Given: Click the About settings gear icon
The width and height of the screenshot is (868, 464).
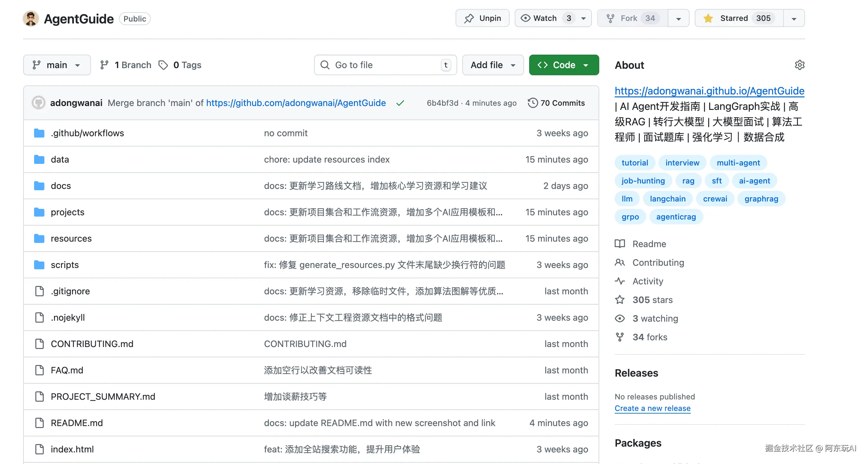Looking at the screenshot, I should 799,65.
